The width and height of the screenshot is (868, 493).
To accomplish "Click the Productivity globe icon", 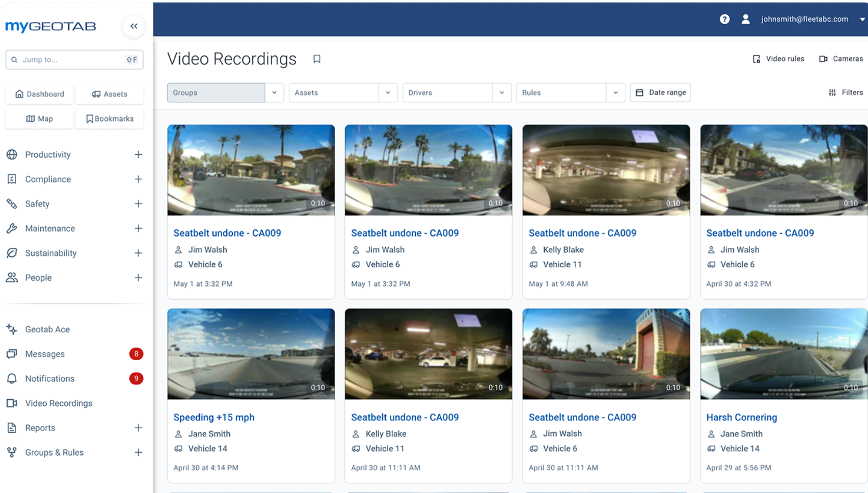I will [x=12, y=155].
